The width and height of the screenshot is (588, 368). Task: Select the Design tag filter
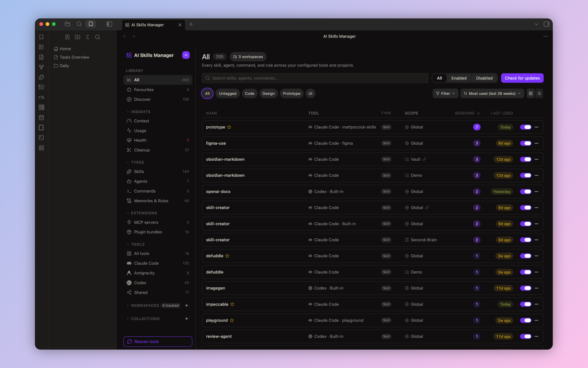click(x=269, y=94)
